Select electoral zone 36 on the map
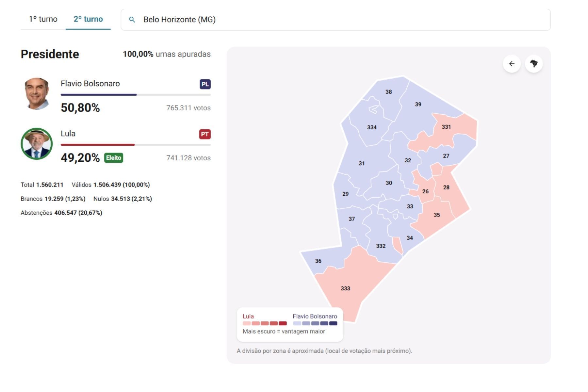The height and width of the screenshot is (392, 588). (318, 261)
